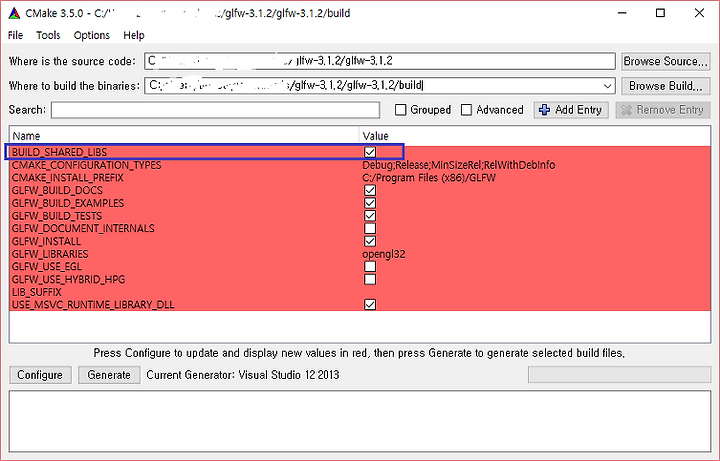The height and width of the screenshot is (461, 720).
Task: Click the progress bar beside Current Generator
Action: [619, 375]
